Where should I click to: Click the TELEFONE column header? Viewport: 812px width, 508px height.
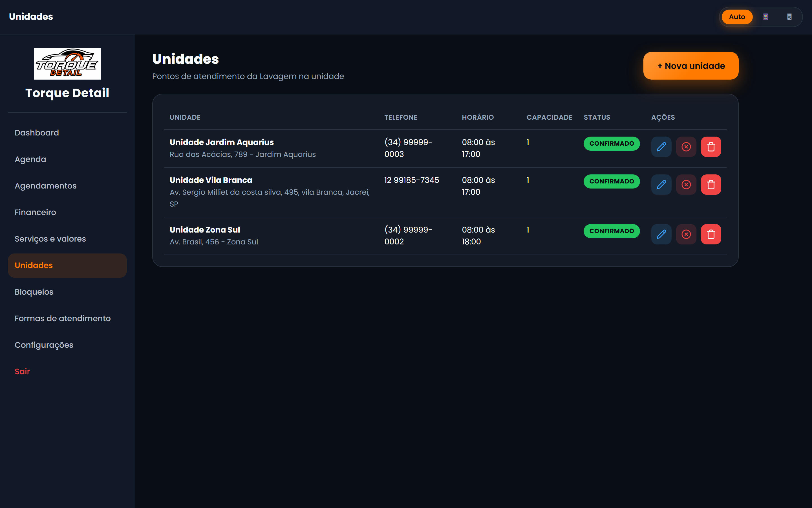401,117
